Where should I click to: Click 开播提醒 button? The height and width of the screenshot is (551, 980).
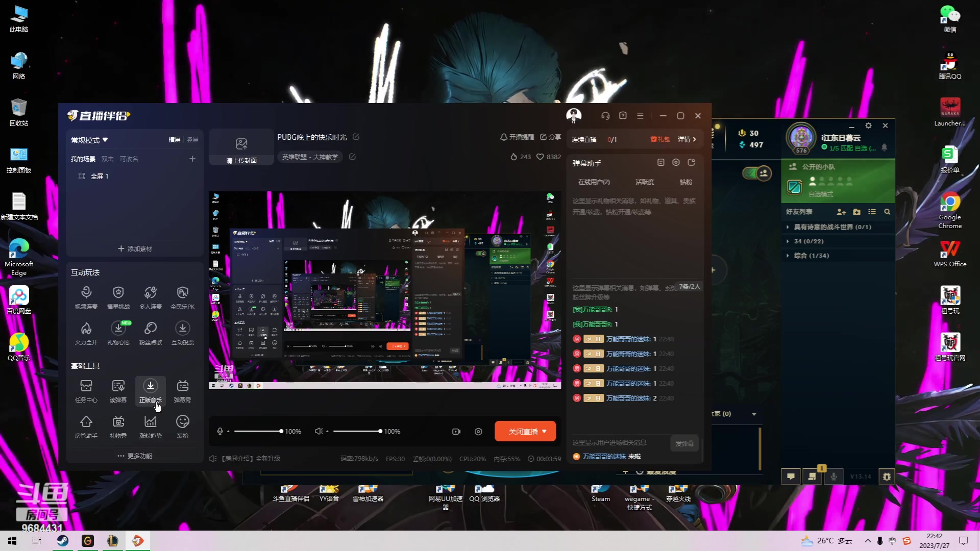(x=517, y=137)
